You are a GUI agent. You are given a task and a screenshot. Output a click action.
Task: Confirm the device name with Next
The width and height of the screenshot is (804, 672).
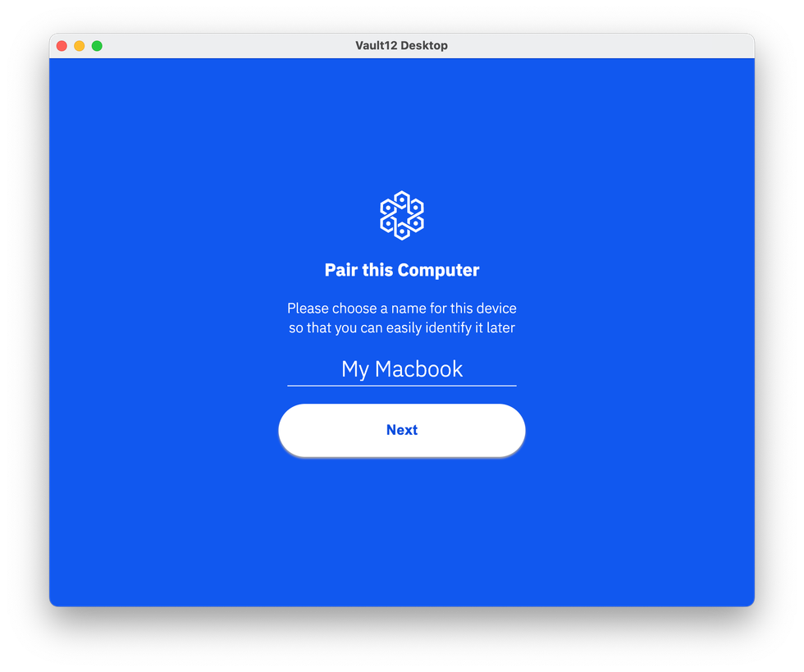401,430
